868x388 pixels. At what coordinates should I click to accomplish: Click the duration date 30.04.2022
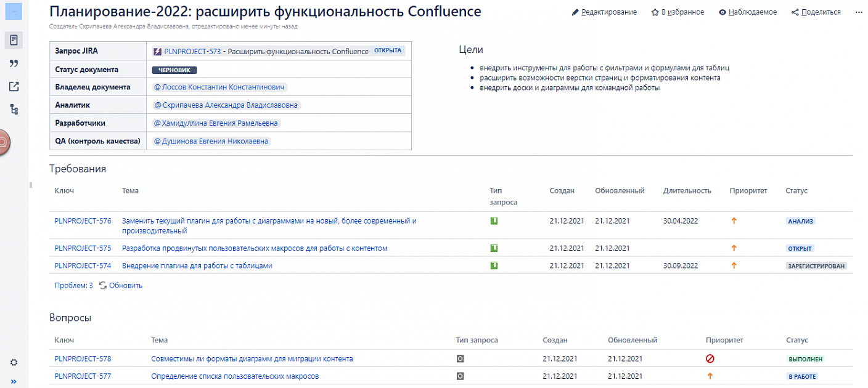681,220
